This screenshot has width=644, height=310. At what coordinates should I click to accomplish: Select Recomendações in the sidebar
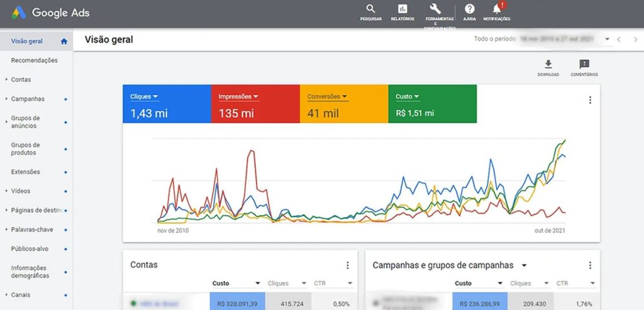click(34, 60)
